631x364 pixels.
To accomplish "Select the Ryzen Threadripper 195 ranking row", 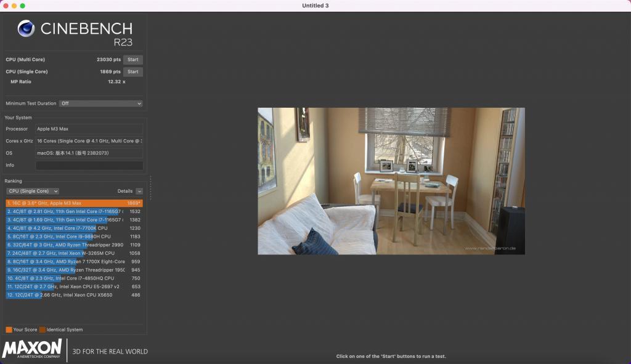I will [74, 270].
